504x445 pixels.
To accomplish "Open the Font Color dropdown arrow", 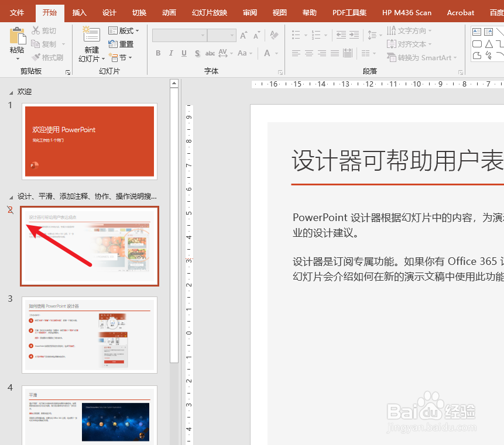I will (277, 54).
